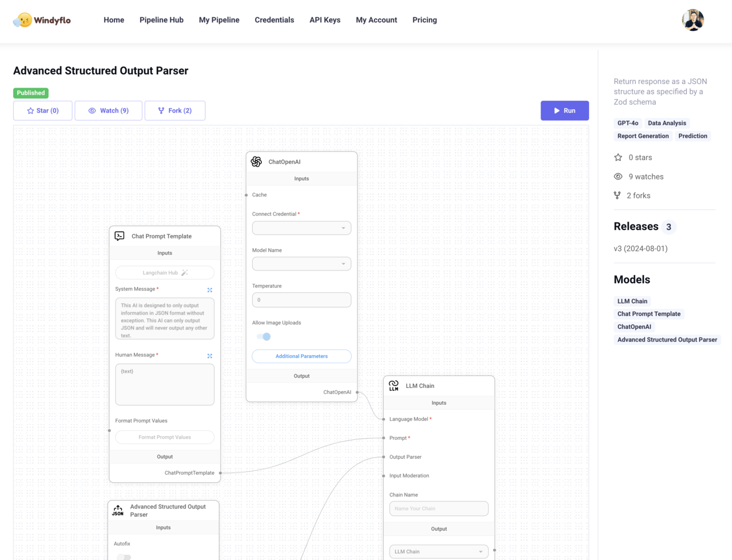Open Pipeline Hub in navigation
The height and width of the screenshot is (560, 732).
point(161,20)
